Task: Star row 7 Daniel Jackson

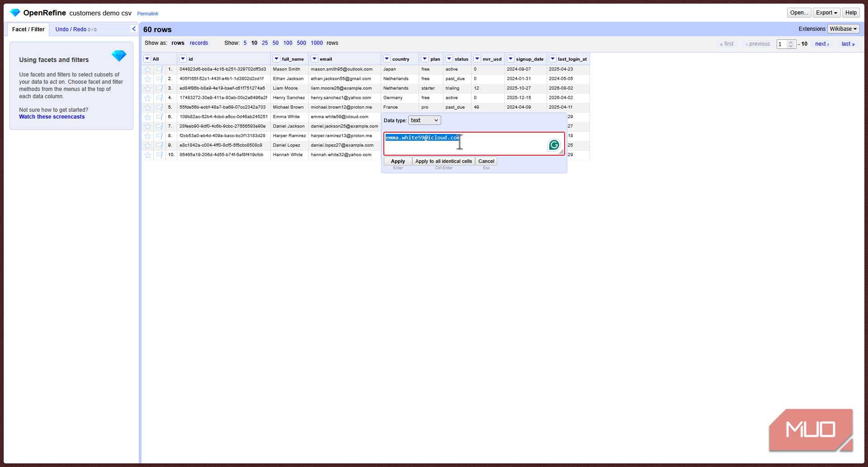Action: click(147, 126)
